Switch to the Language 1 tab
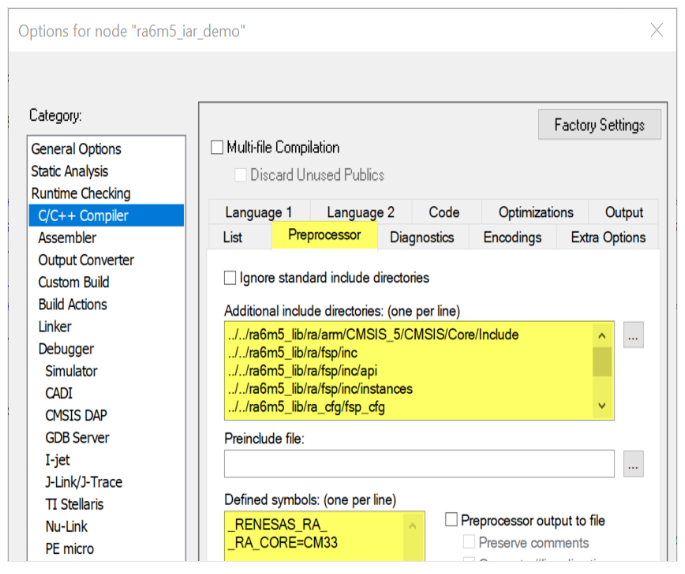This screenshot has height=574, width=685. (x=259, y=212)
